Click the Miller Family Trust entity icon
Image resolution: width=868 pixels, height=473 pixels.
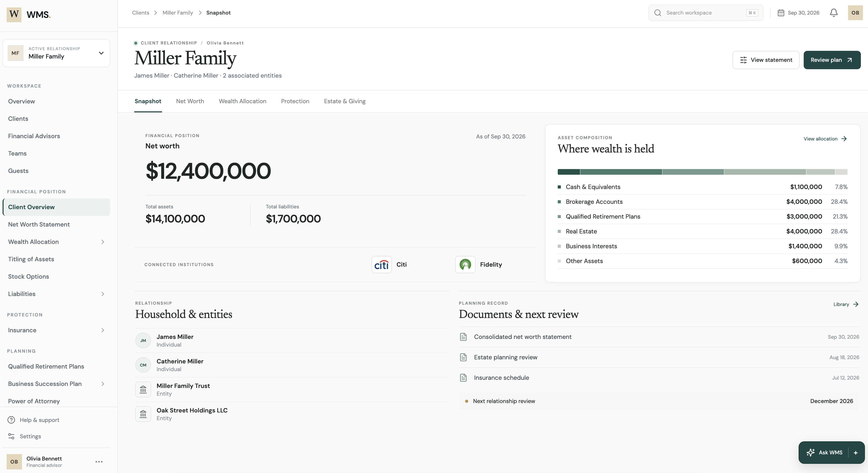pyautogui.click(x=143, y=390)
